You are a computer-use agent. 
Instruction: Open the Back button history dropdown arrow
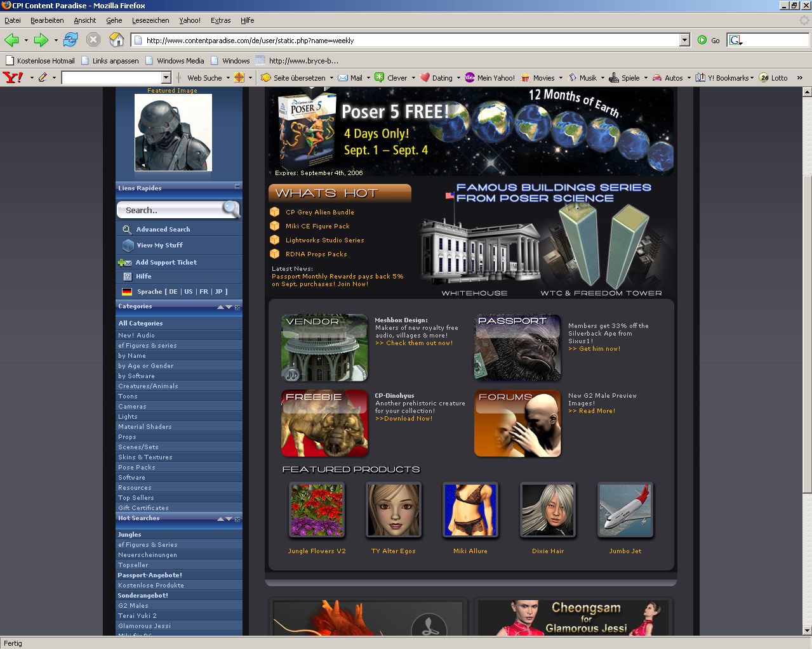point(26,40)
